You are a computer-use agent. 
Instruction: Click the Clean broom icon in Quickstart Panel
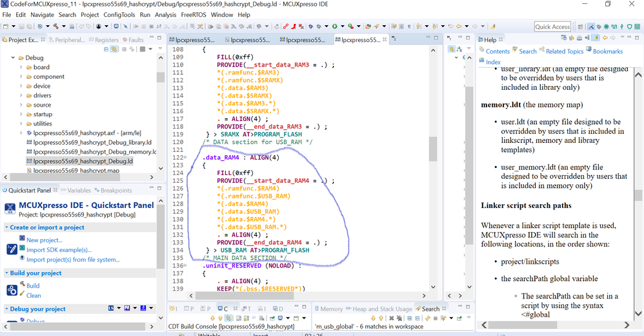coord(23,295)
